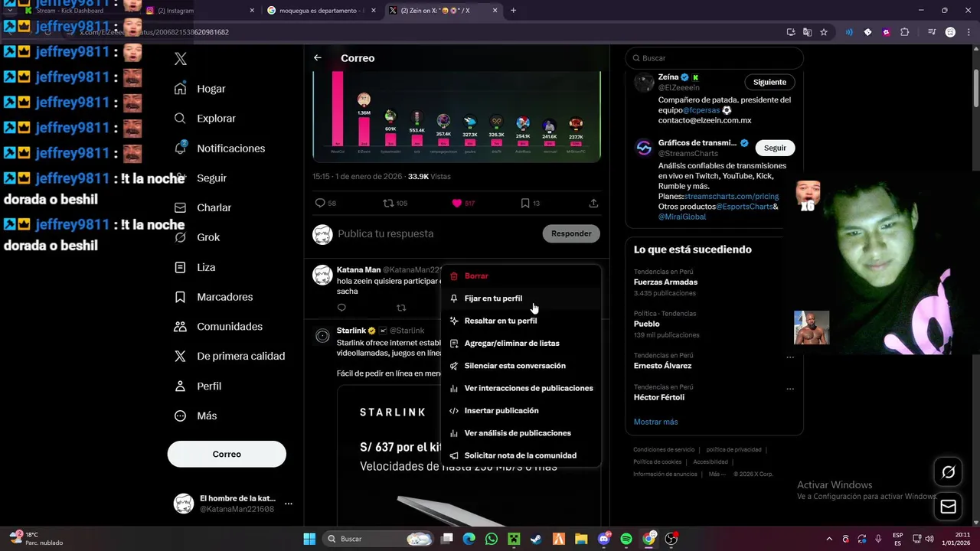980x551 pixels.
Task: Open the @EsportsCharts link
Action: (x=744, y=207)
